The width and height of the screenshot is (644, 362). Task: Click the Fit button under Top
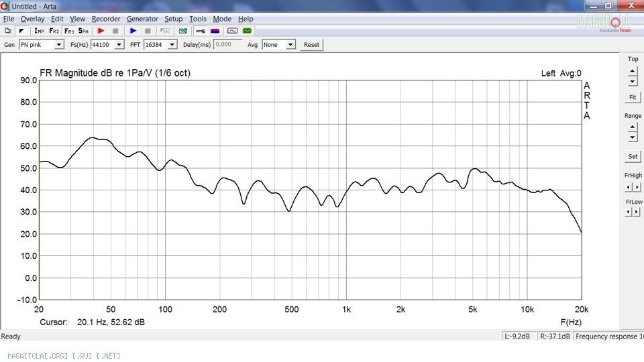click(633, 97)
